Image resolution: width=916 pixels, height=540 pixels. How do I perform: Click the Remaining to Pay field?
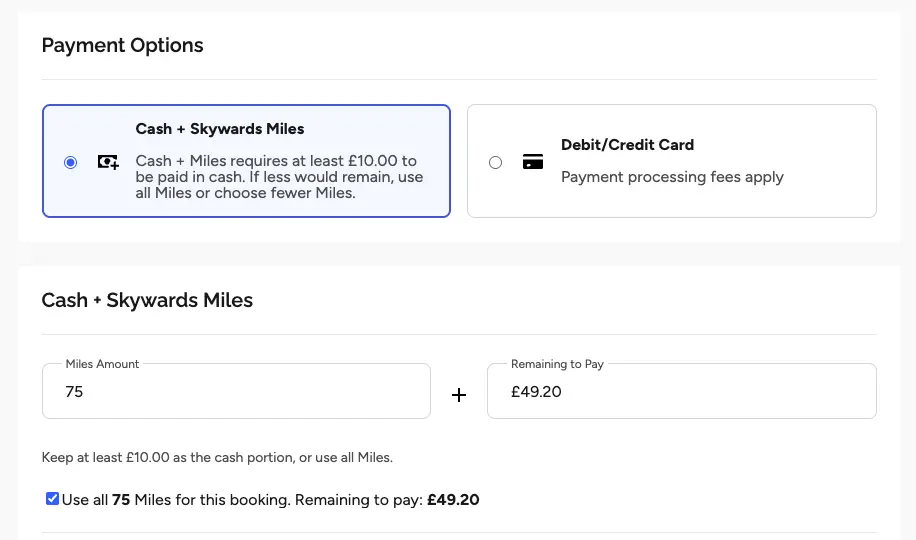[x=682, y=391]
